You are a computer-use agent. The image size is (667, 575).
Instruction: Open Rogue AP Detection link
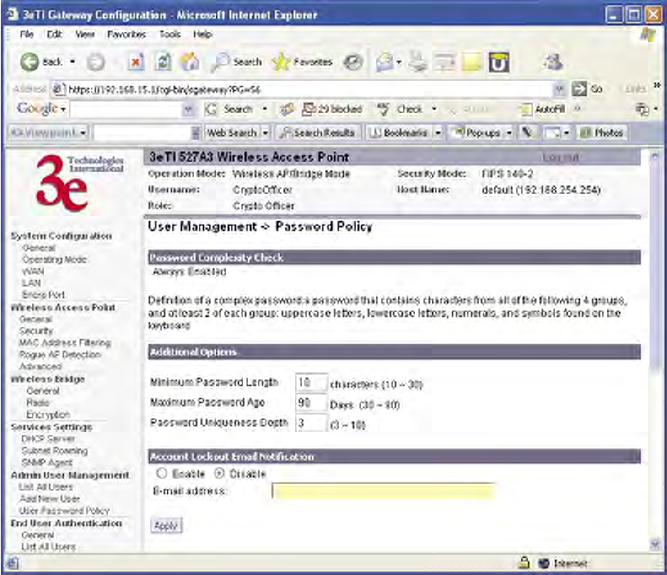pyautogui.click(x=60, y=354)
